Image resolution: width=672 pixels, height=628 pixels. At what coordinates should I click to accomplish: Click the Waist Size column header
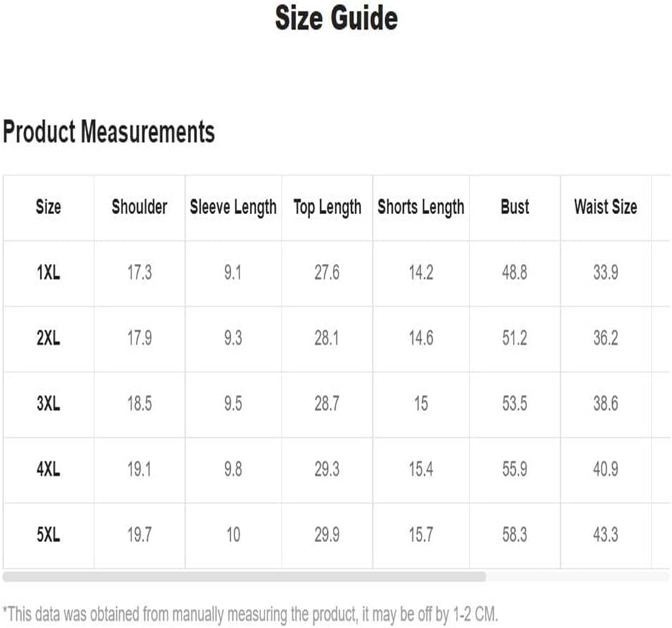(605, 207)
